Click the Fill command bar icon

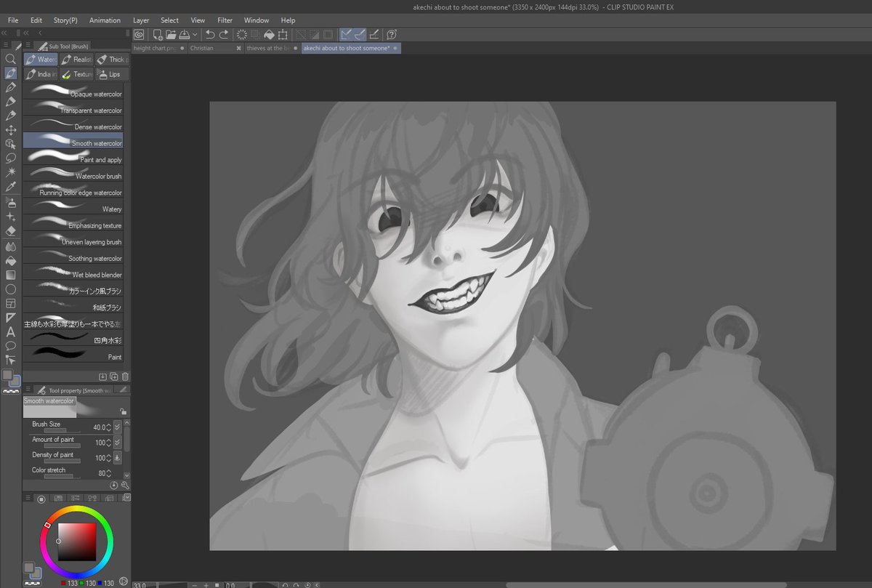[x=269, y=34]
